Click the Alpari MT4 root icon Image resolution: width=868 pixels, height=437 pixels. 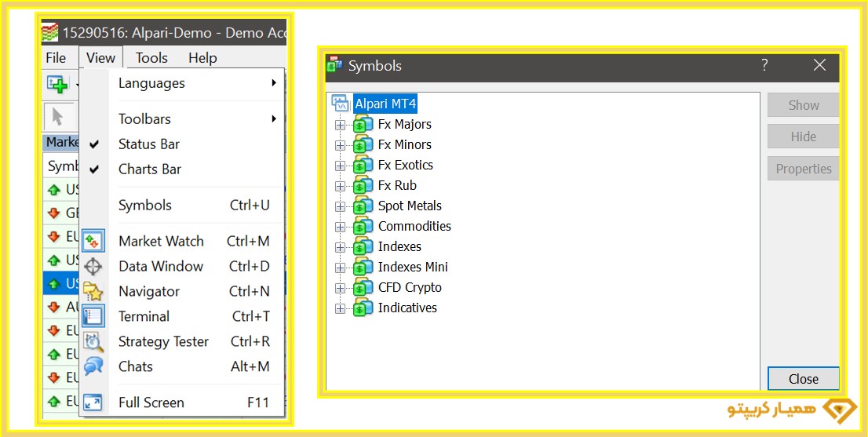coord(340,104)
